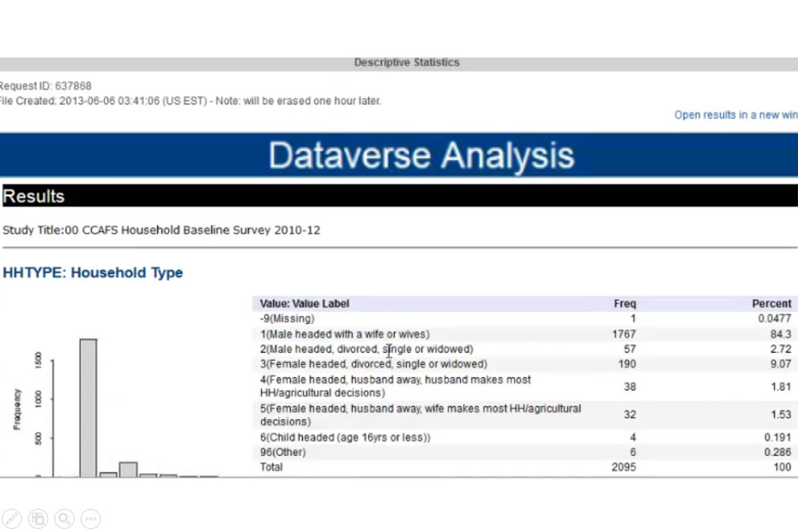Click the Value: Value Label column header
Viewport: 798px width, 532px height.
pos(305,303)
